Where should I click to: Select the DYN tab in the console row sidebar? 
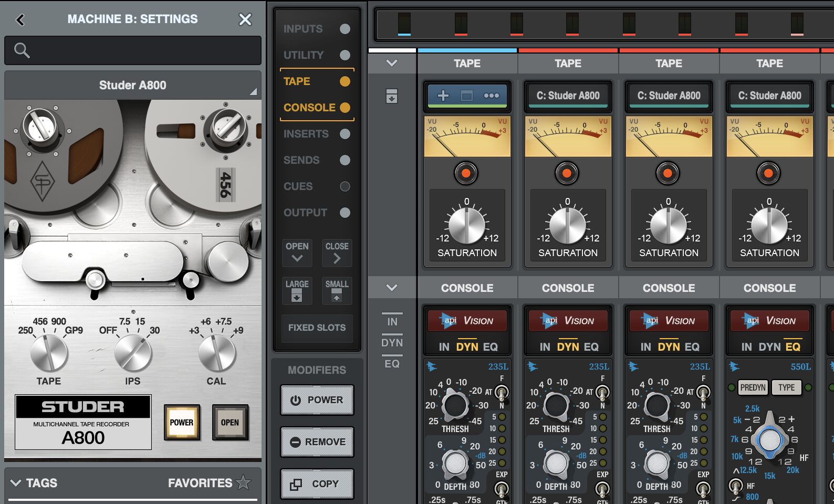(x=392, y=343)
